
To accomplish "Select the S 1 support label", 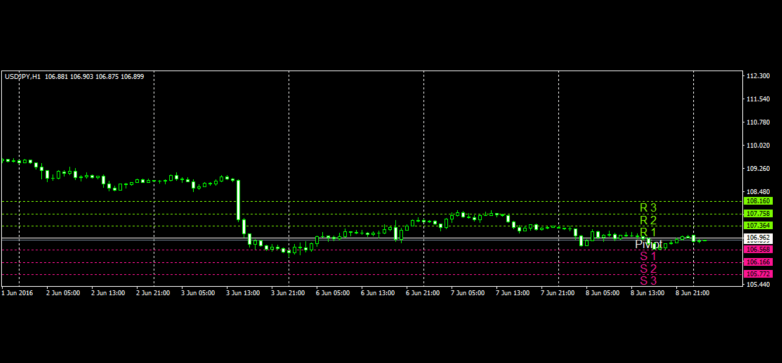I will pyautogui.click(x=648, y=256).
